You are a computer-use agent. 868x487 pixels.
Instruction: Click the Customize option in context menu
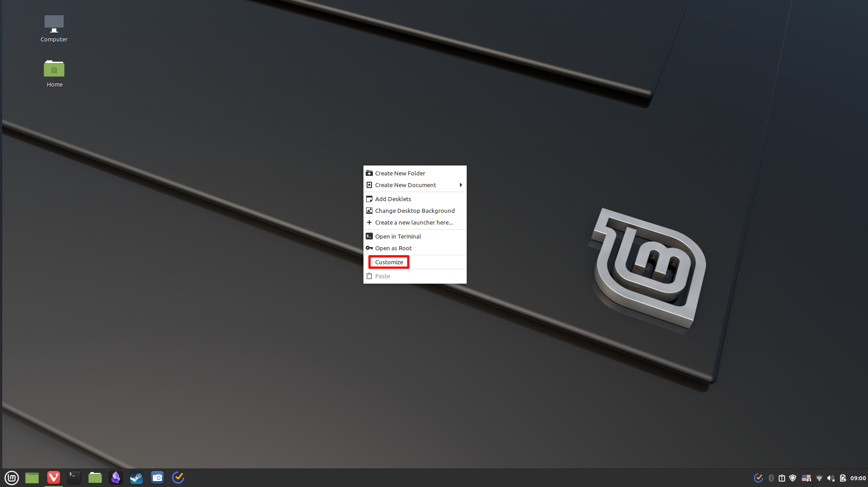(389, 262)
